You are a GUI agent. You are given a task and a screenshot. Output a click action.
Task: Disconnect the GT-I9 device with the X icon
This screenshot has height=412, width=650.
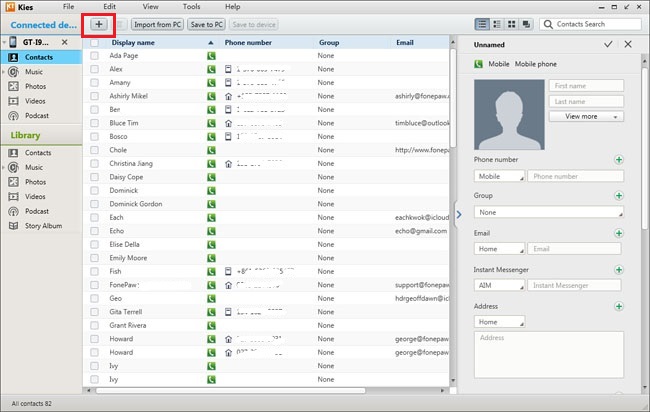(64, 42)
